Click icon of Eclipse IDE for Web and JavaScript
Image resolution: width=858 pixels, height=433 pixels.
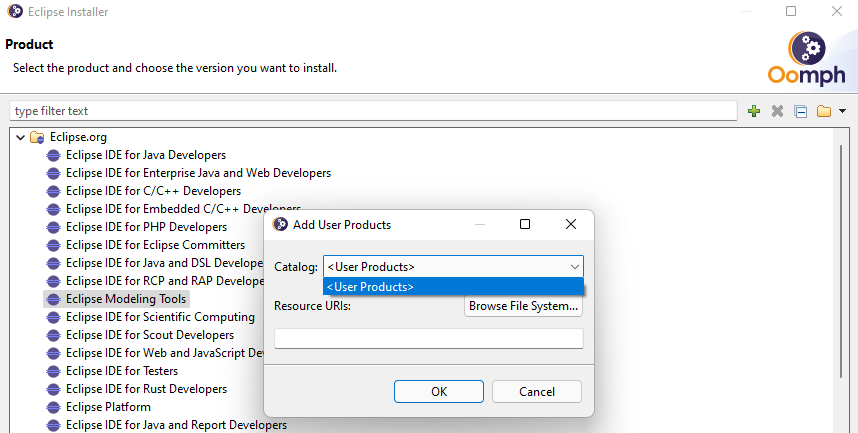pyautogui.click(x=54, y=354)
